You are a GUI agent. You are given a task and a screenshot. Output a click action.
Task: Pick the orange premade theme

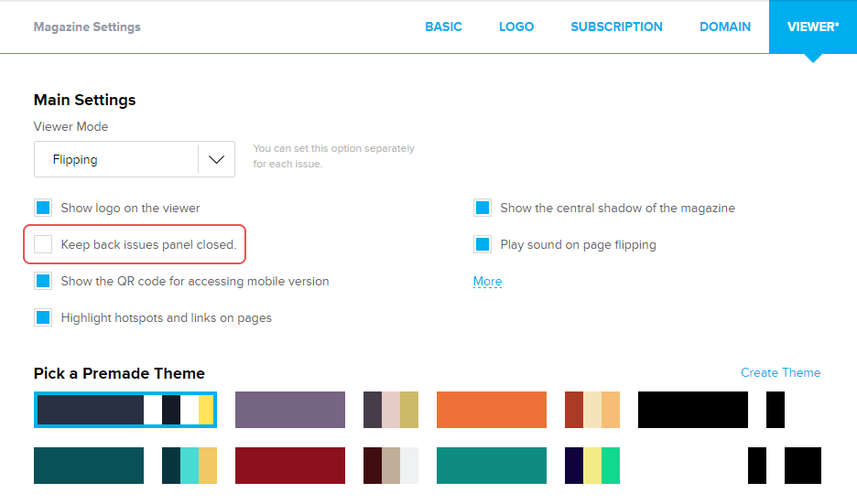tap(492, 410)
